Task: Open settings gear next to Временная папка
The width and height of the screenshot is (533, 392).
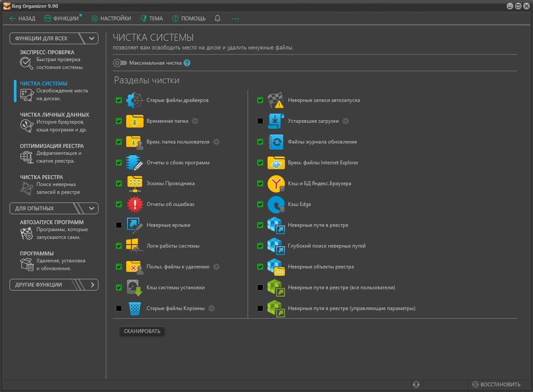Action: click(x=195, y=121)
